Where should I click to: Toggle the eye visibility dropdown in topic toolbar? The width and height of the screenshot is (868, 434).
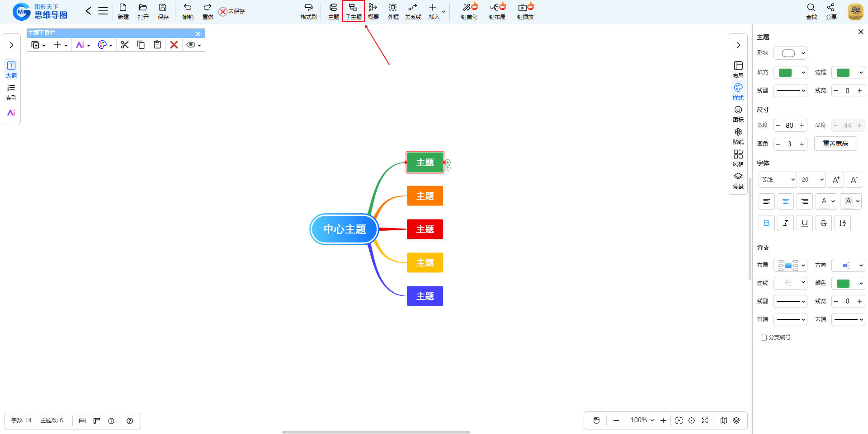coord(193,45)
